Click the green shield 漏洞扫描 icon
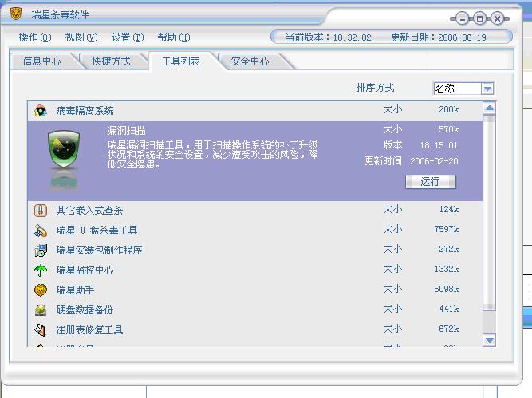Image resolution: width=532 pixels, height=398 pixels. [x=64, y=150]
